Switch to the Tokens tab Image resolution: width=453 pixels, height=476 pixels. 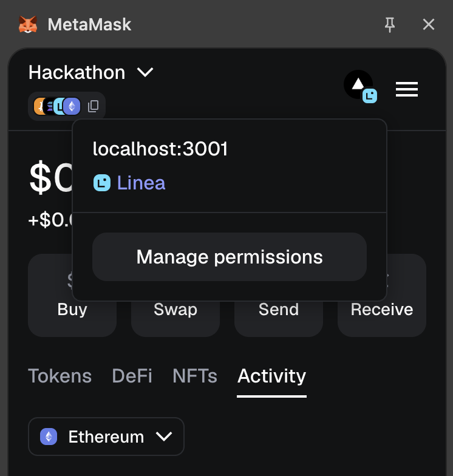pyautogui.click(x=60, y=376)
